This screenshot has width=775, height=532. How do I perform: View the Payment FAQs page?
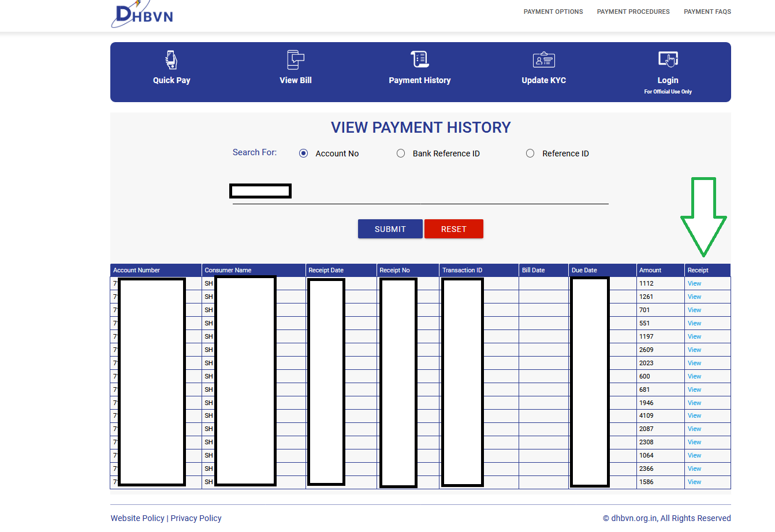click(x=707, y=11)
